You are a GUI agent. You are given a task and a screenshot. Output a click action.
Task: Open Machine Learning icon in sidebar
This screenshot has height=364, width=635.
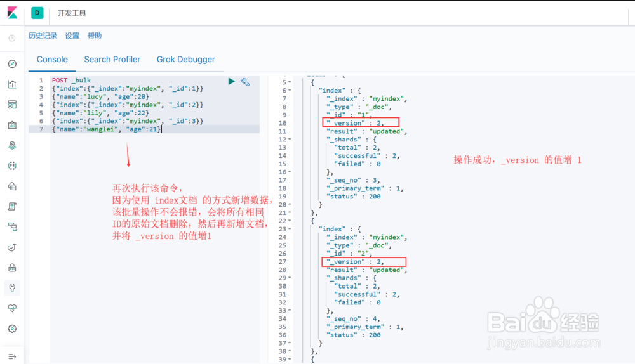12,166
